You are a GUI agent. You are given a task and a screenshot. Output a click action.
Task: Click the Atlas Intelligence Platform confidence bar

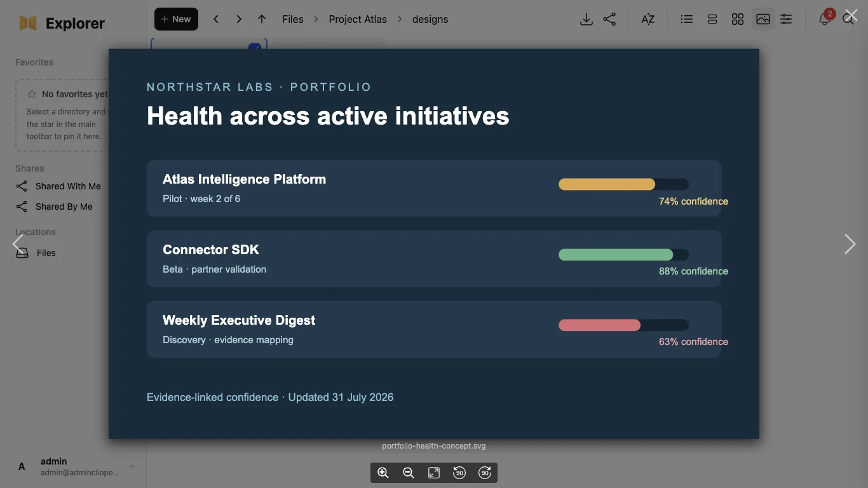[x=623, y=184]
